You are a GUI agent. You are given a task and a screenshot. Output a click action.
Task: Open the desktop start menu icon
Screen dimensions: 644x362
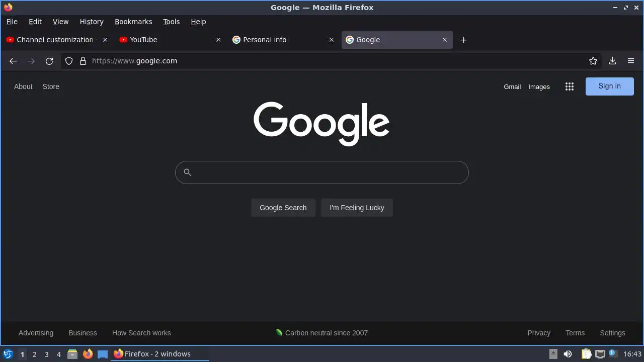[8, 354]
